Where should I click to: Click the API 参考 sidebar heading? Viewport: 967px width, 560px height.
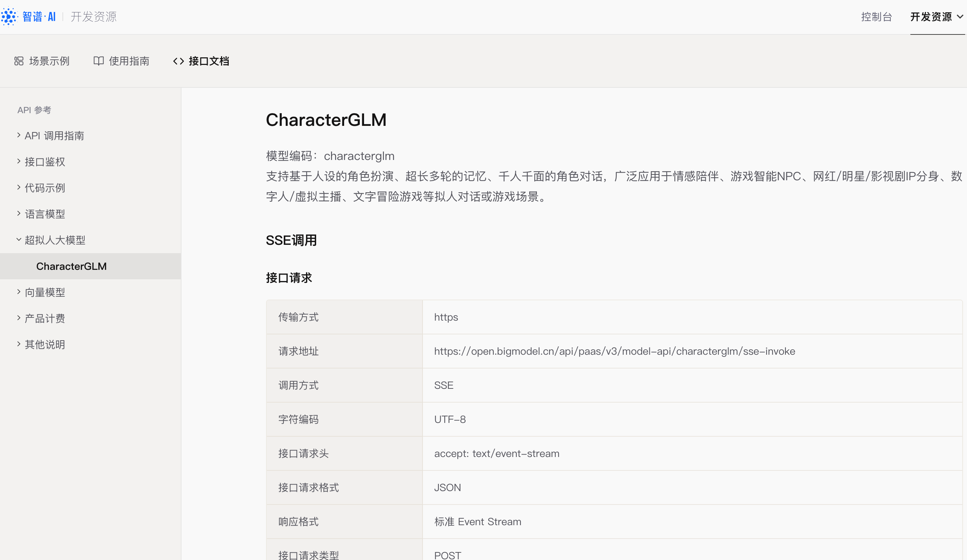coord(34,110)
